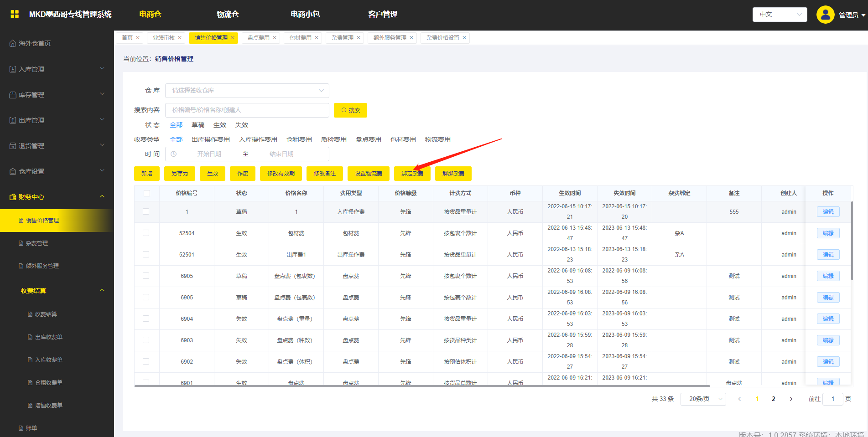Viewport: 868px width, 437px height.
Task: Click the 绑定杂费 button
Action: click(412, 174)
